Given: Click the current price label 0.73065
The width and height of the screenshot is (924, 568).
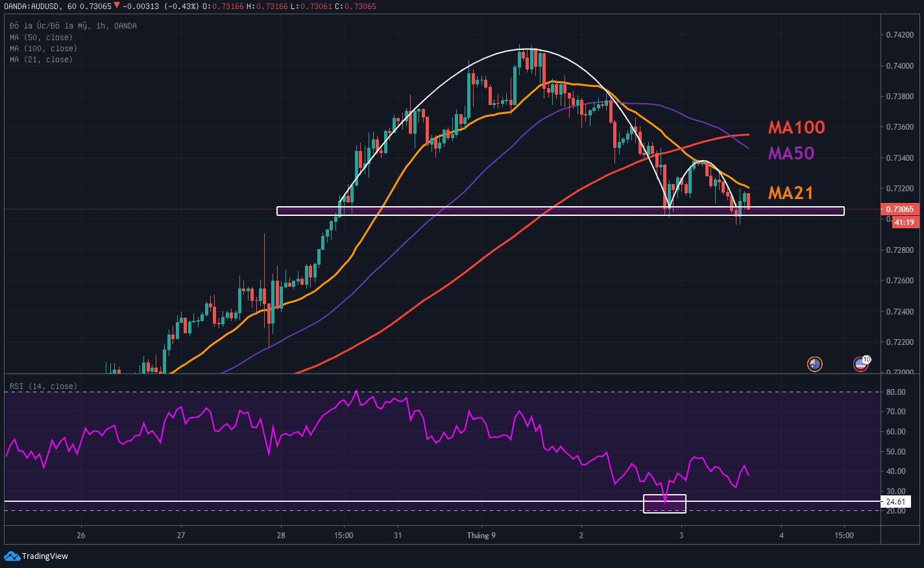Looking at the screenshot, I should click(x=900, y=209).
